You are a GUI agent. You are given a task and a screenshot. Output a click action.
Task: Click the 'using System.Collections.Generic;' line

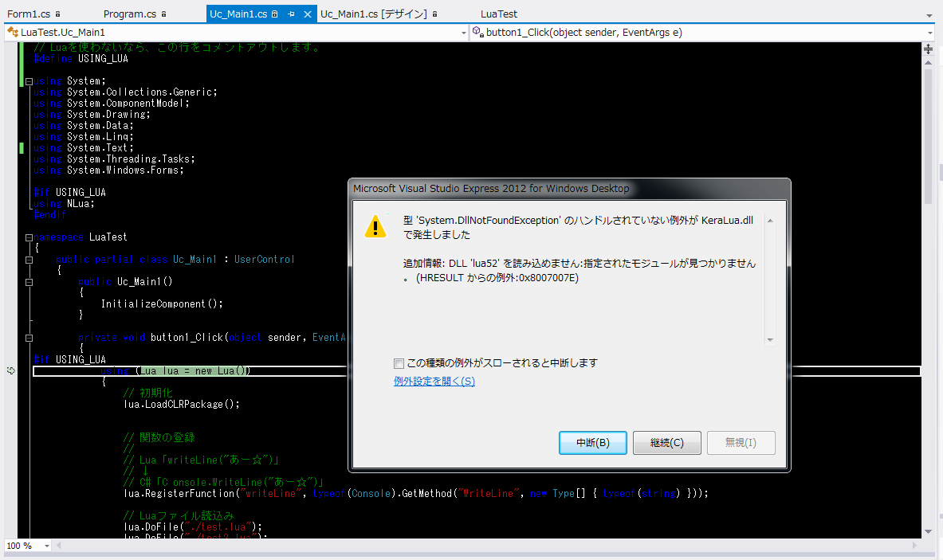pyautogui.click(x=125, y=92)
